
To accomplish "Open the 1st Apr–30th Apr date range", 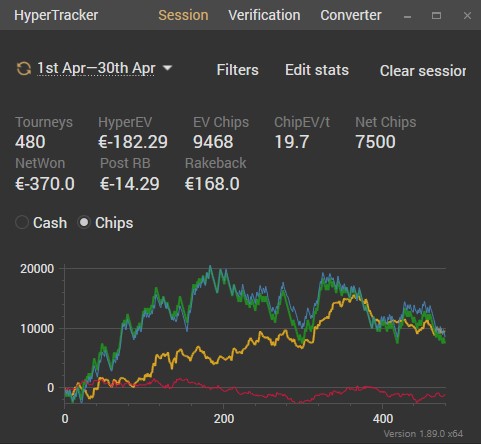I will click(x=96, y=68).
